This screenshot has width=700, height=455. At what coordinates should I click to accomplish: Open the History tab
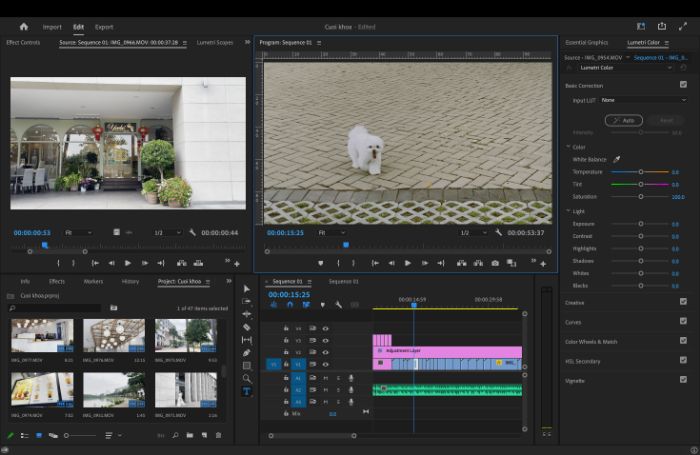130,281
